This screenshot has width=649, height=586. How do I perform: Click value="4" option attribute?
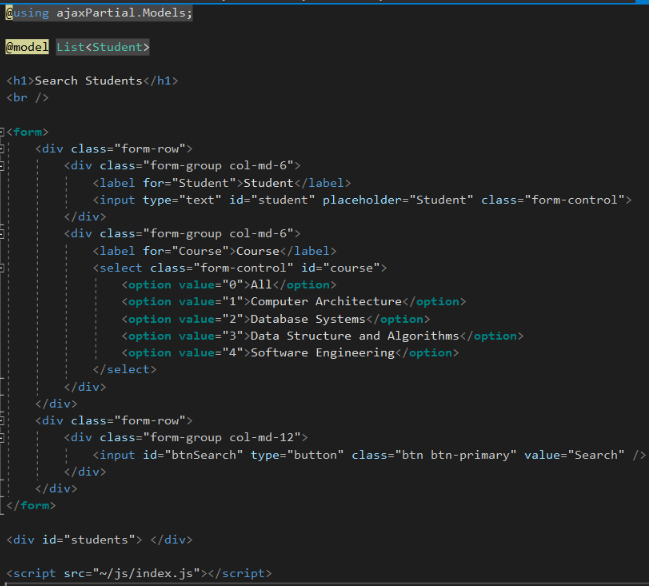(211, 353)
